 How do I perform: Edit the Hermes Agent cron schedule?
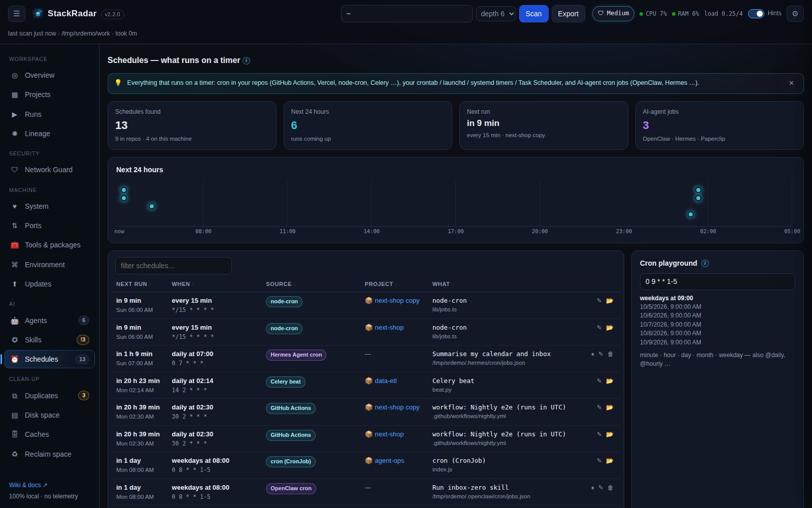tap(601, 354)
